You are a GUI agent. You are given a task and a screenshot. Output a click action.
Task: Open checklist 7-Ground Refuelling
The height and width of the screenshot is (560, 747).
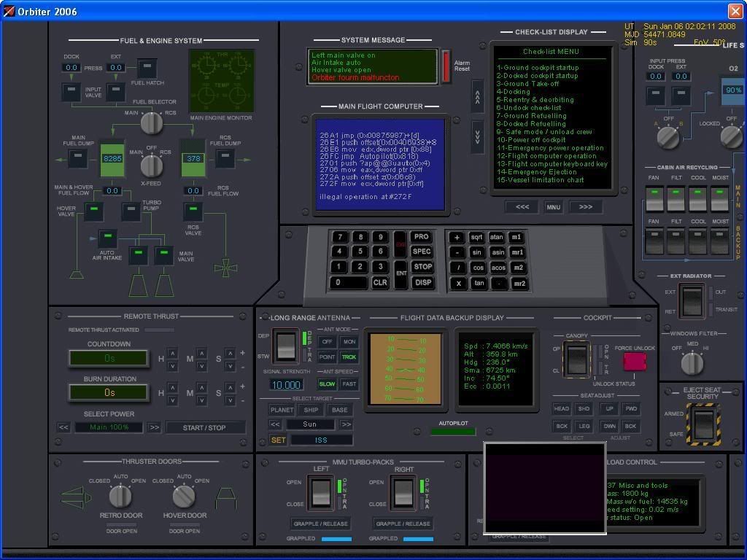(531, 116)
